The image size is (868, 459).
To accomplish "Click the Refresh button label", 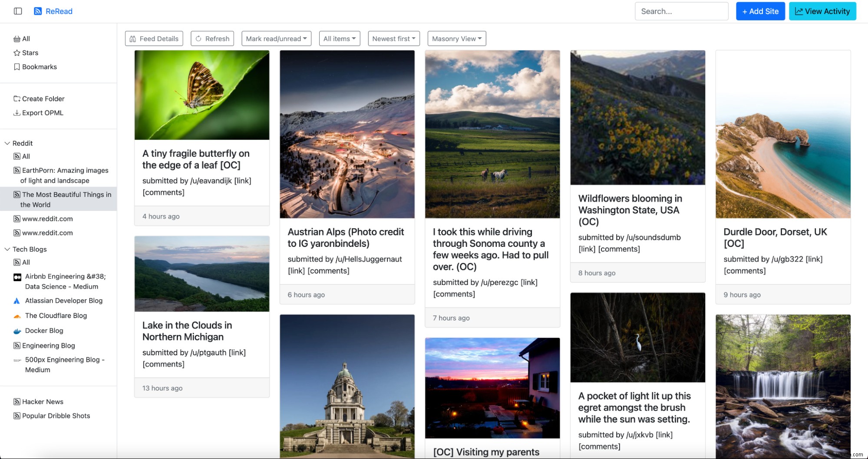I will pos(217,39).
